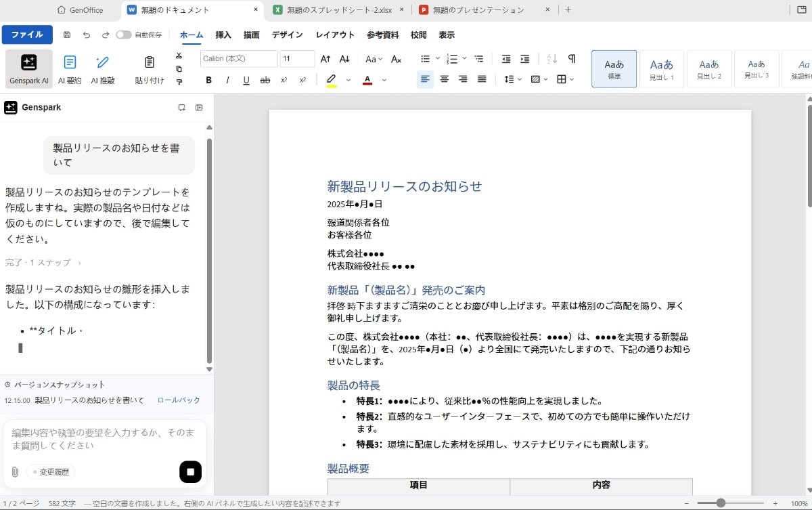Open the numbered list style dropdown arrow
This screenshot has width=812, height=510.
pyautogui.click(x=465, y=59)
